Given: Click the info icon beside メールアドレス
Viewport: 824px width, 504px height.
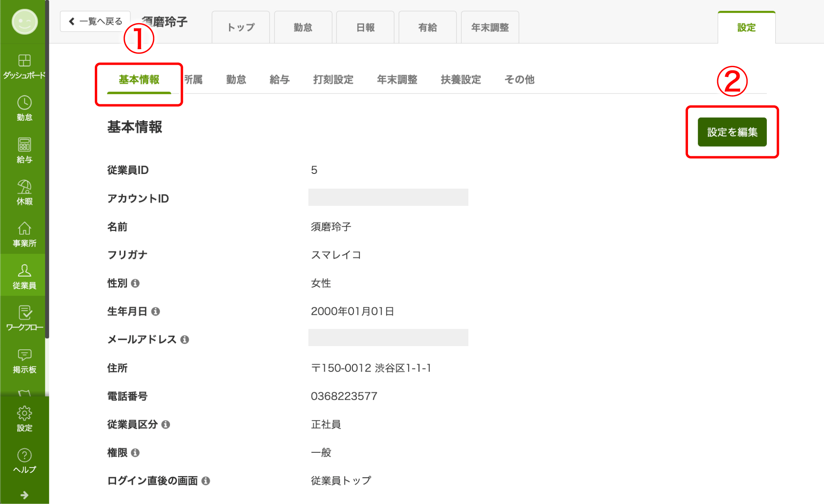Looking at the screenshot, I should point(184,340).
